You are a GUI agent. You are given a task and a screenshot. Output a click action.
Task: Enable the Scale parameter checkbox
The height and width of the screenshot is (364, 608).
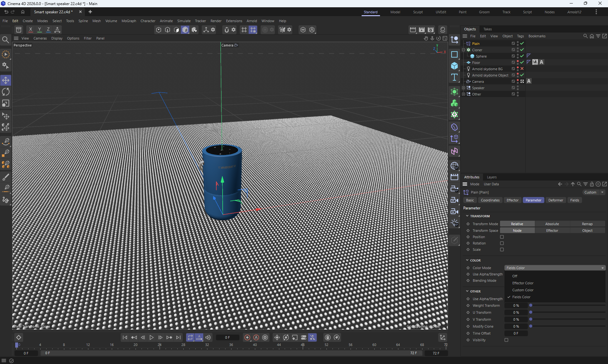(x=502, y=250)
